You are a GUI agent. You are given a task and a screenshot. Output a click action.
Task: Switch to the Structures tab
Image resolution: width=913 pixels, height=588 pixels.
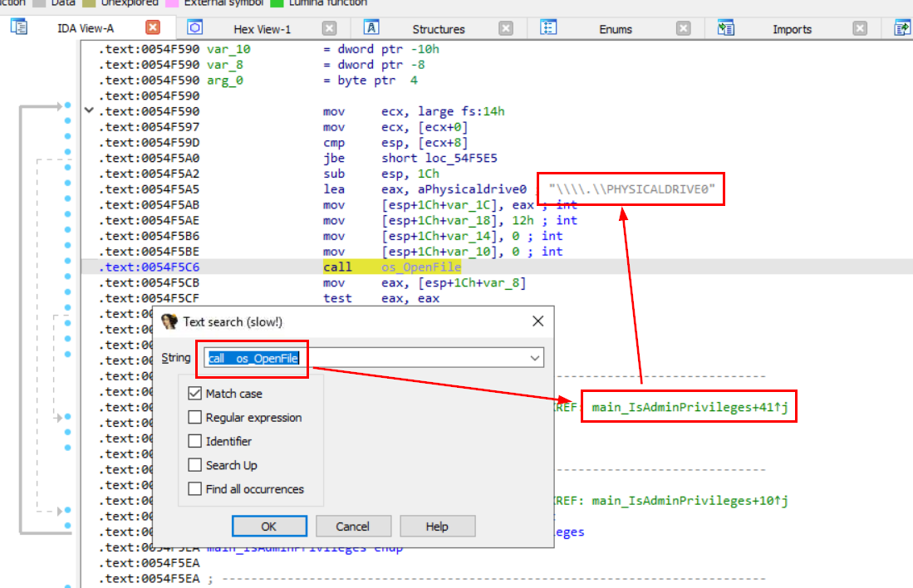point(439,29)
